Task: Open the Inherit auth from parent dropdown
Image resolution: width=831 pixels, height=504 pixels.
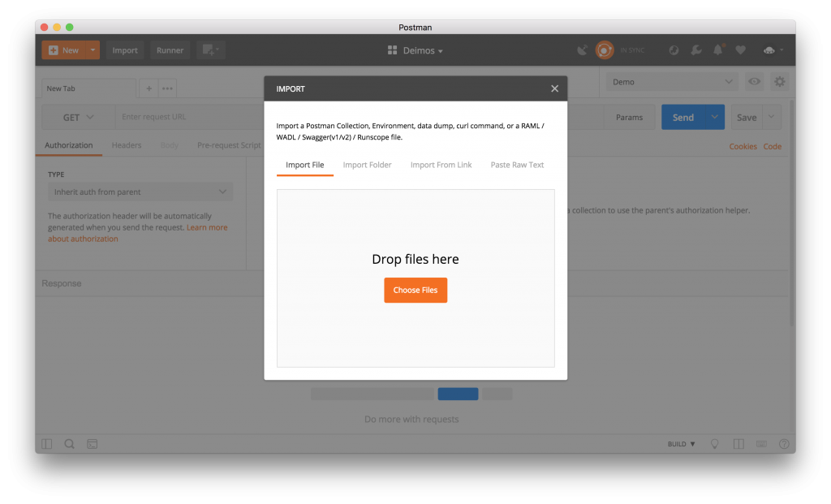Action: (140, 192)
